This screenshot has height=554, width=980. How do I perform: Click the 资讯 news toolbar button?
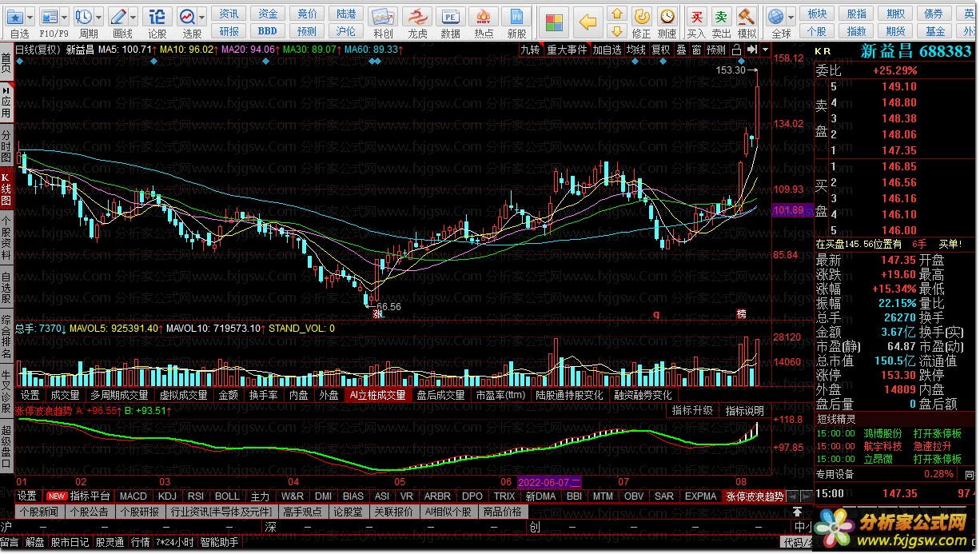[x=229, y=14]
